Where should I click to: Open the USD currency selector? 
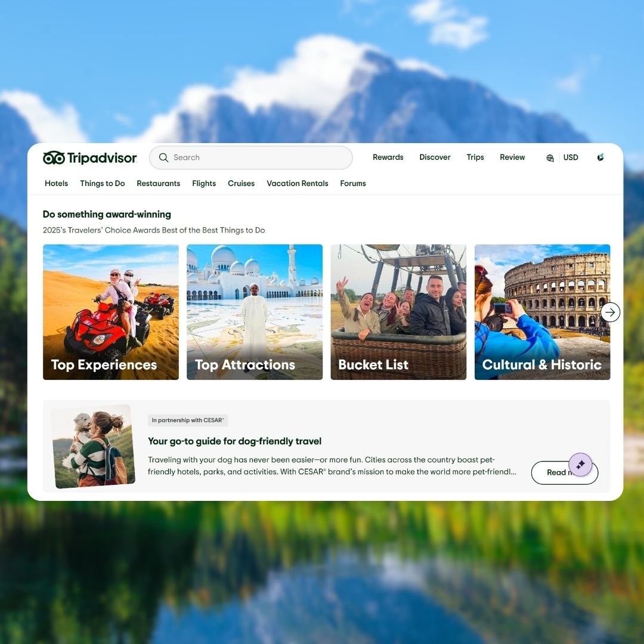[571, 158]
